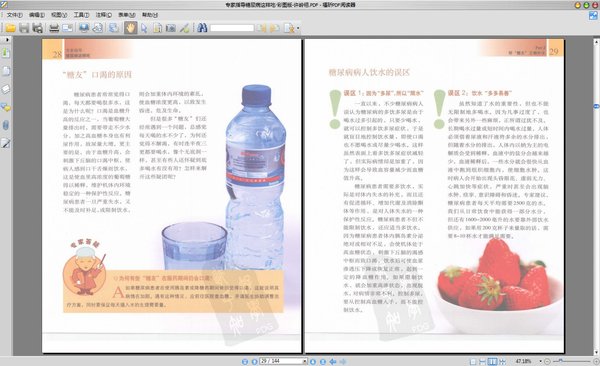Click the Open file folder icon
This screenshot has width=600, height=366.
(10, 28)
